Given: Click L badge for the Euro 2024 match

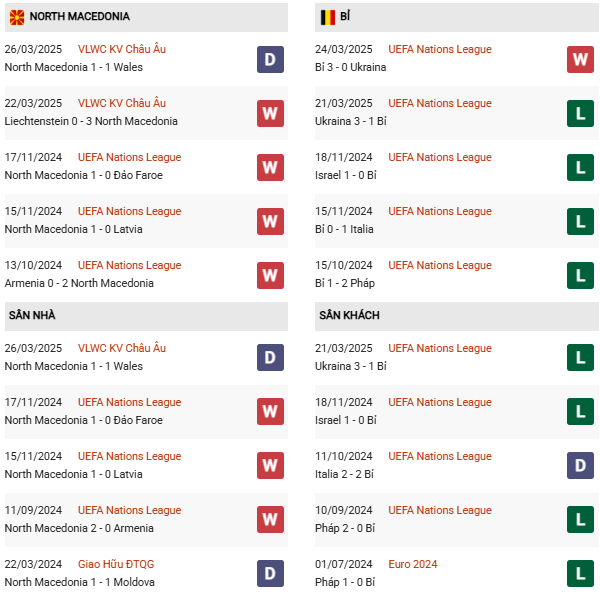Looking at the screenshot, I should click(x=580, y=574).
